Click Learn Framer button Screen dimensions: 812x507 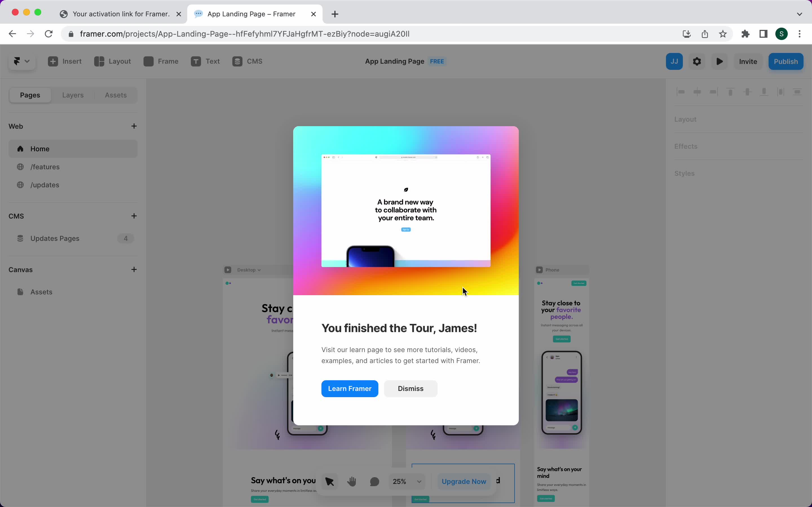(x=350, y=388)
